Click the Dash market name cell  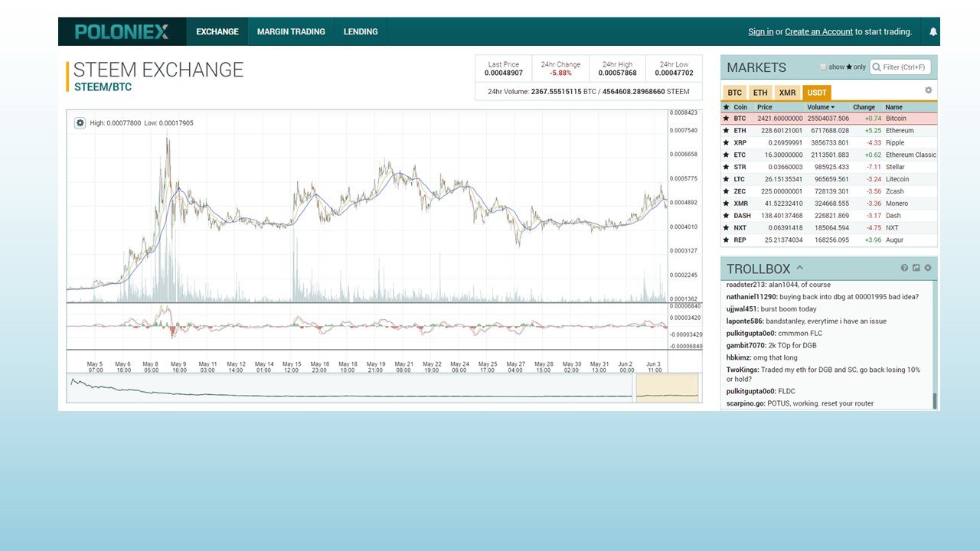click(x=893, y=216)
